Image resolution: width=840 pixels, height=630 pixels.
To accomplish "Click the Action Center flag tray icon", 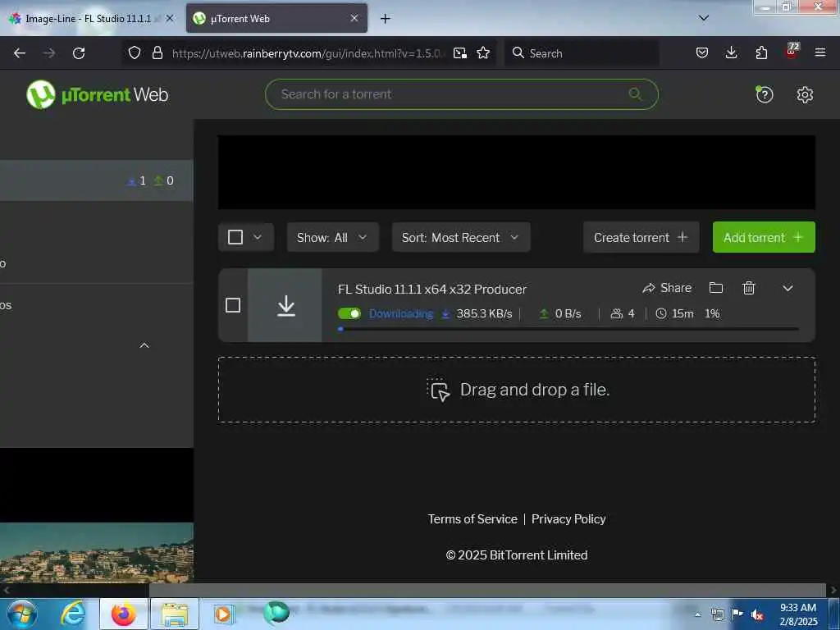I will click(x=737, y=614).
